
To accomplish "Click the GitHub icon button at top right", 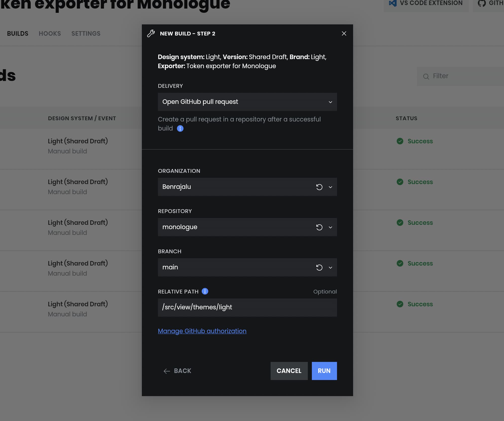I will [482, 3].
